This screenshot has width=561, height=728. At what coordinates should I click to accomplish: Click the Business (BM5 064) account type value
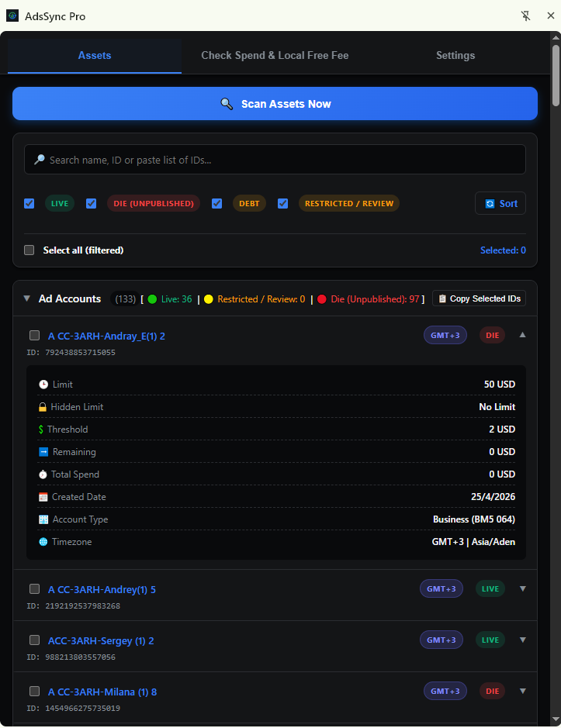(474, 519)
